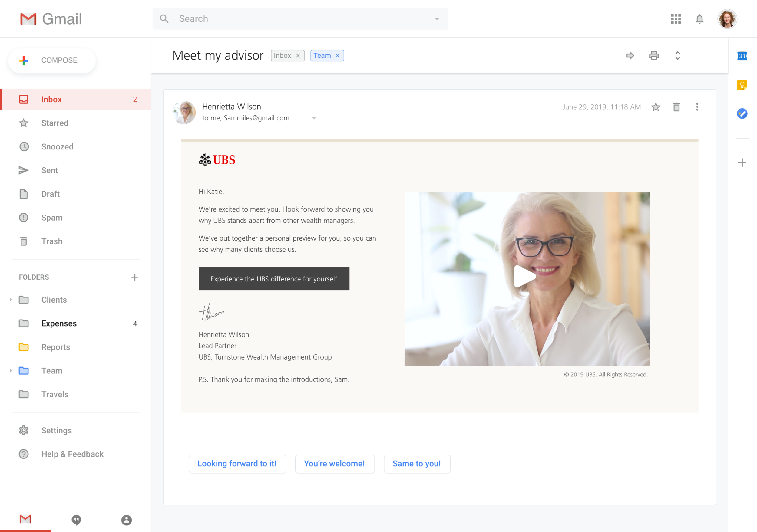
Task: Switch to the Mail tab at bottom
Action: click(x=25, y=520)
